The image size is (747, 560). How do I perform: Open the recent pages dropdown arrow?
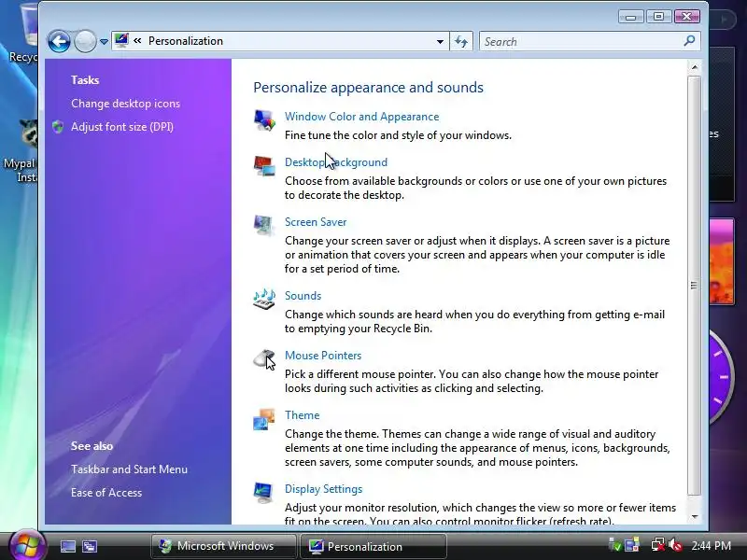point(104,42)
